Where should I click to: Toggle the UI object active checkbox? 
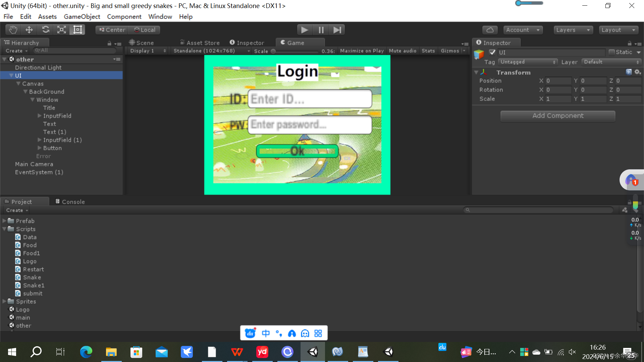point(492,52)
